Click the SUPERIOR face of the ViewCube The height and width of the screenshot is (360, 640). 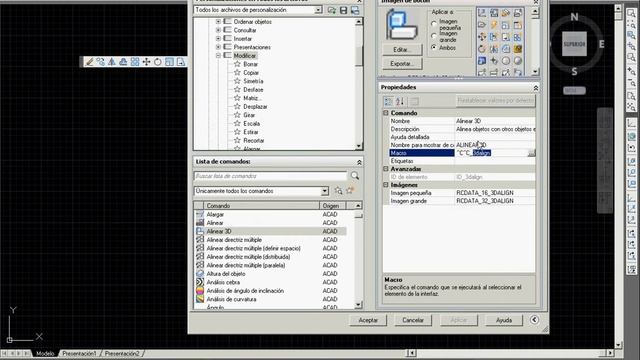(574, 44)
